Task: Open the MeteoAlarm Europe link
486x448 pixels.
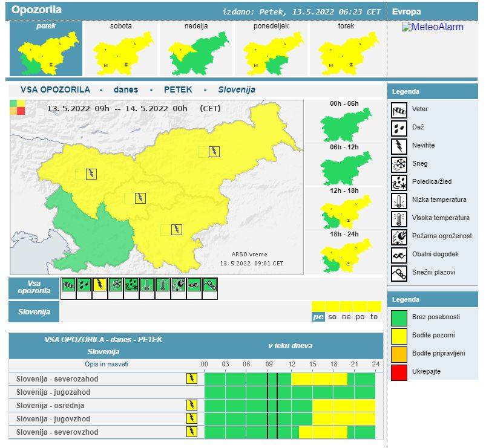Action: 432,27
